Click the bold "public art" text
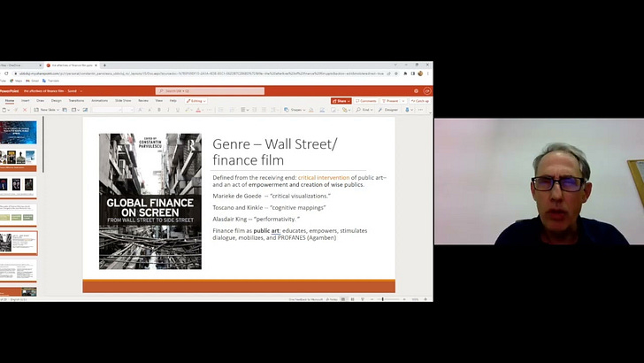The width and height of the screenshot is (644, 363). point(266,230)
